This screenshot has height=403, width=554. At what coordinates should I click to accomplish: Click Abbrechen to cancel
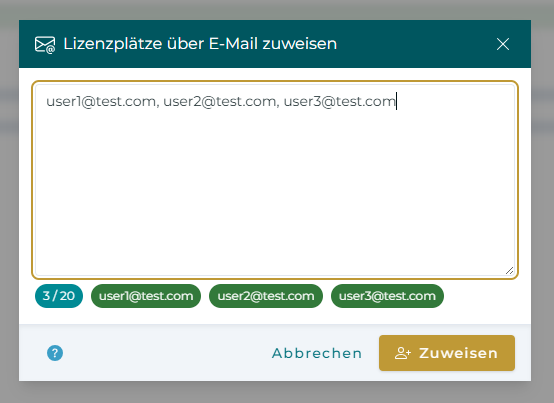click(317, 353)
